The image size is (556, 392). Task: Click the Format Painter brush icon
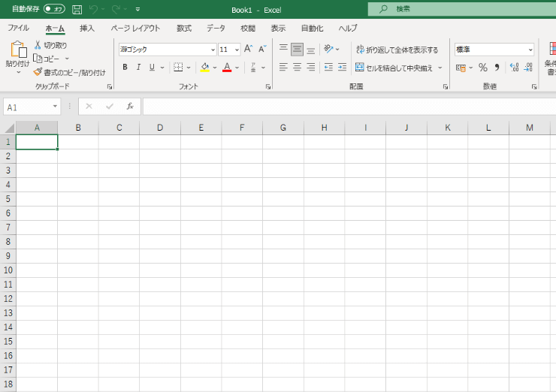coord(38,72)
